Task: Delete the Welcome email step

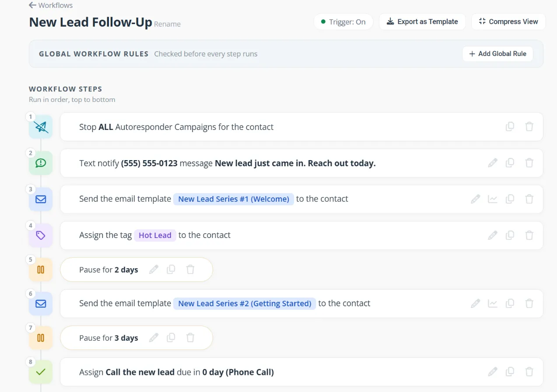Action: click(x=529, y=199)
